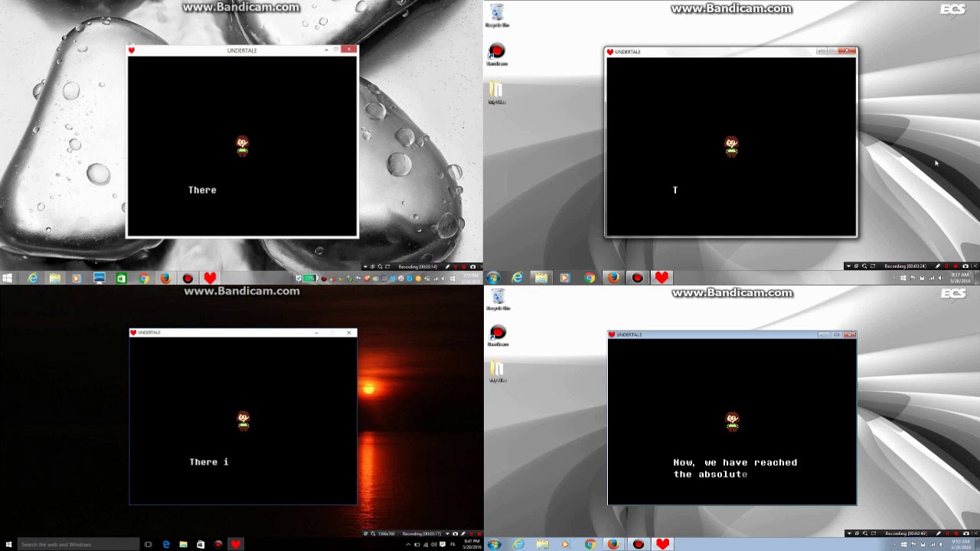Open Internet Explorer in top-left desktop taskbar

32,279
